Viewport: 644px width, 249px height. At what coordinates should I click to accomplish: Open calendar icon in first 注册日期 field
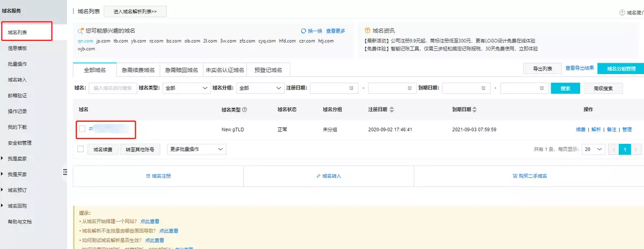click(351, 88)
